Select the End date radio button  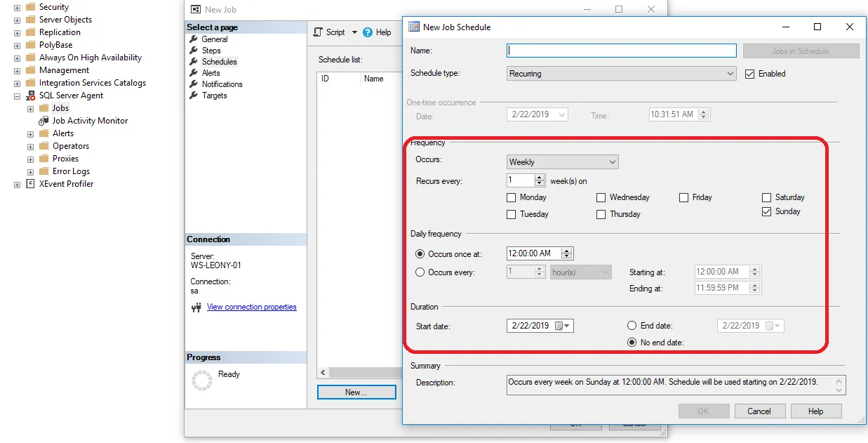(x=632, y=326)
